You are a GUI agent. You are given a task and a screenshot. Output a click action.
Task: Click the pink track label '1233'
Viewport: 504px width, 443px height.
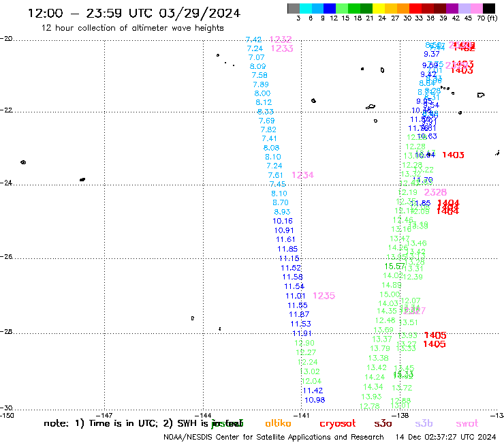[x=282, y=48]
